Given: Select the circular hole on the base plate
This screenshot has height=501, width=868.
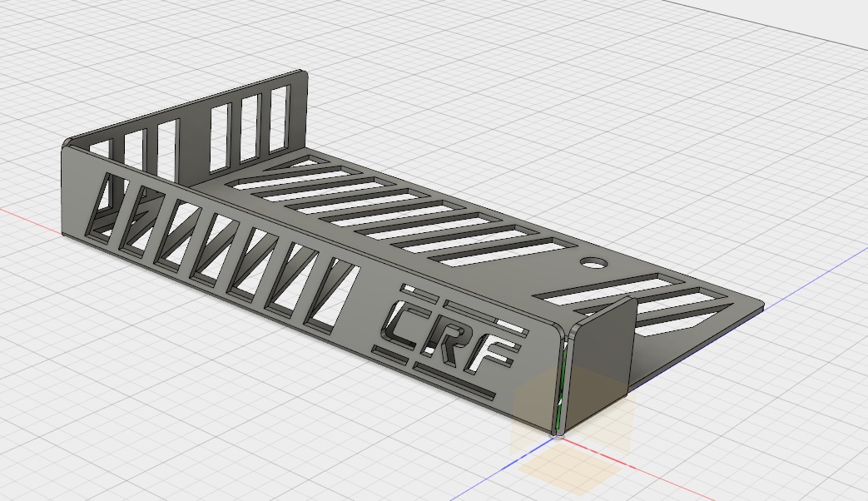Looking at the screenshot, I should [x=594, y=263].
